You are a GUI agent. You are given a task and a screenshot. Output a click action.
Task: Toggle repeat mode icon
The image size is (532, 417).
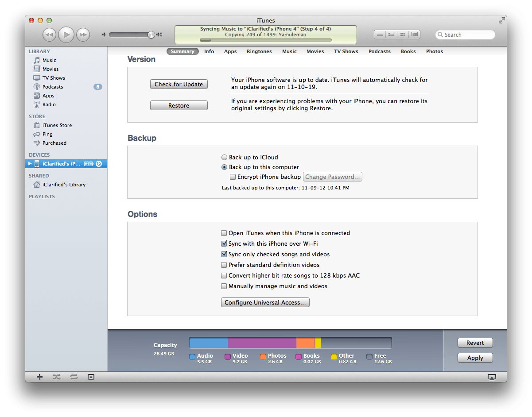pos(74,377)
